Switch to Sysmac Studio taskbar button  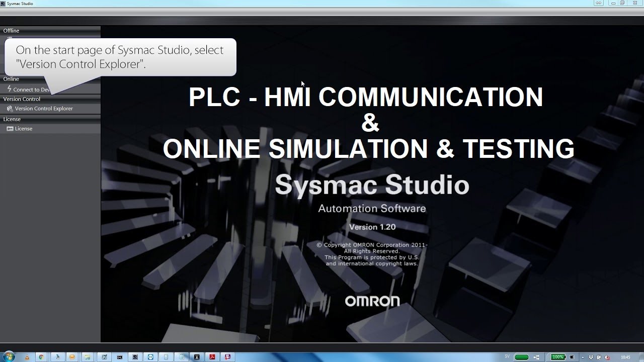pyautogui.click(x=134, y=357)
